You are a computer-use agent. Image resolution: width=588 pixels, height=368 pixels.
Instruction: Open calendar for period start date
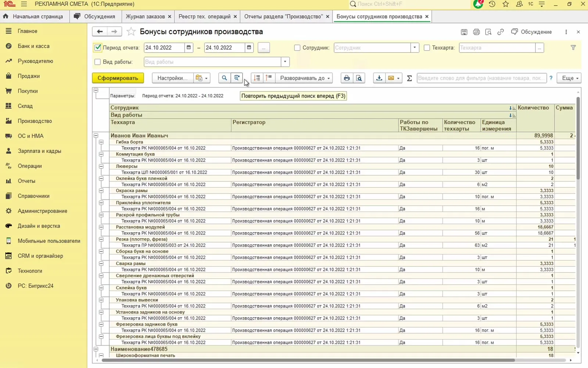(x=189, y=48)
